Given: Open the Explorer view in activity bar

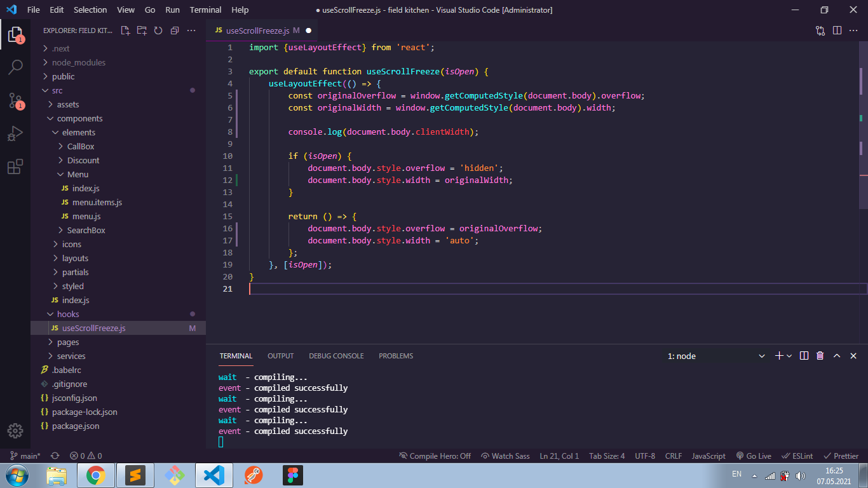Looking at the screenshot, I should [x=15, y=34].
